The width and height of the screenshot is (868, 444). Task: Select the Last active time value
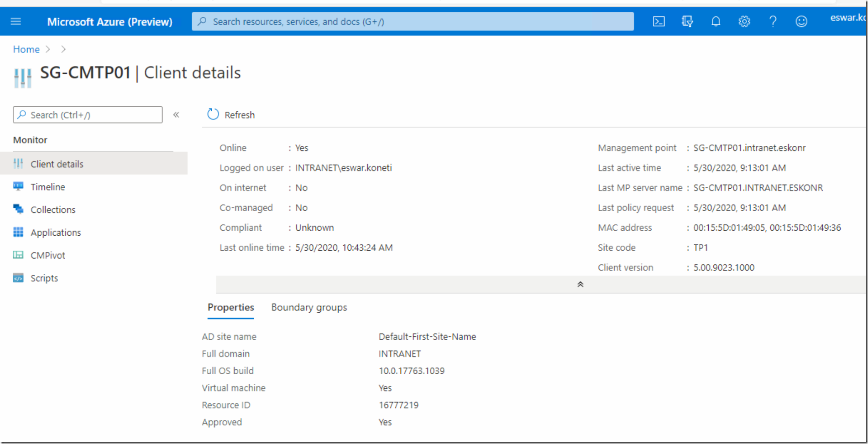coord(740,168)
